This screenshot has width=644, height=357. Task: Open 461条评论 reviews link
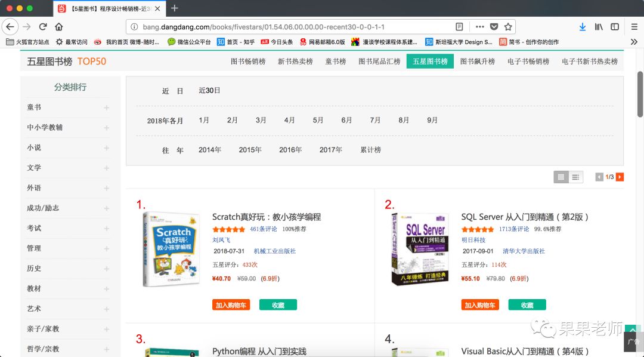coord(264,229)
